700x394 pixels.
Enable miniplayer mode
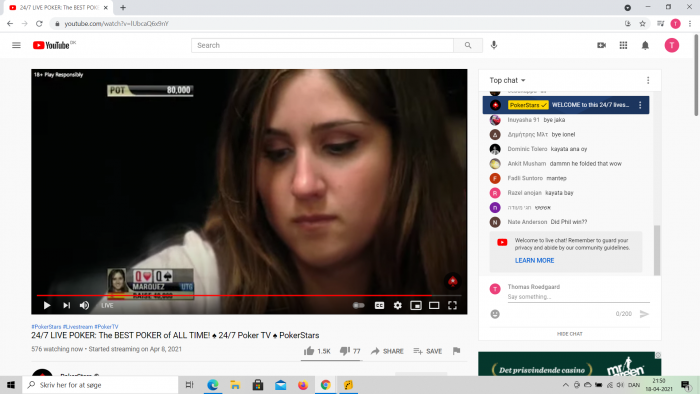[x=416, y=305]
